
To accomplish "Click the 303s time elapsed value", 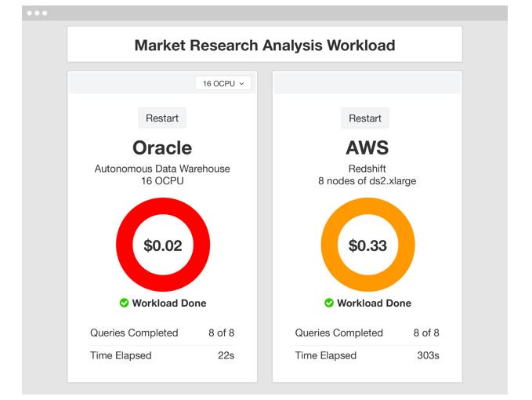I will (x=428, y=355).
